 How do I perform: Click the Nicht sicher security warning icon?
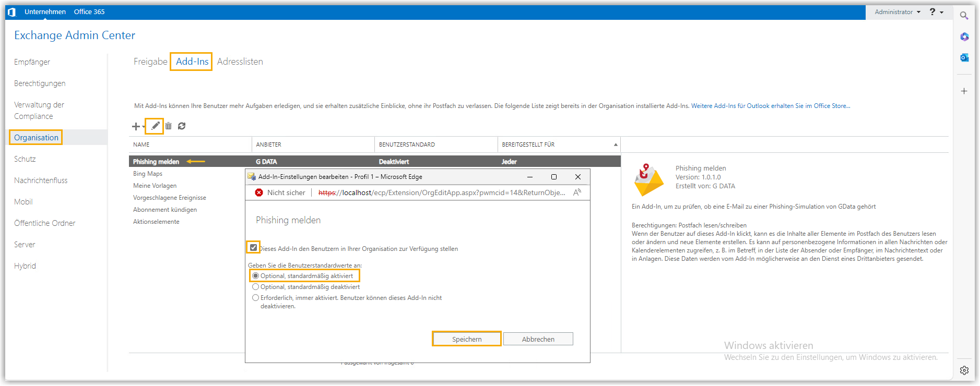tap(259, 192)
